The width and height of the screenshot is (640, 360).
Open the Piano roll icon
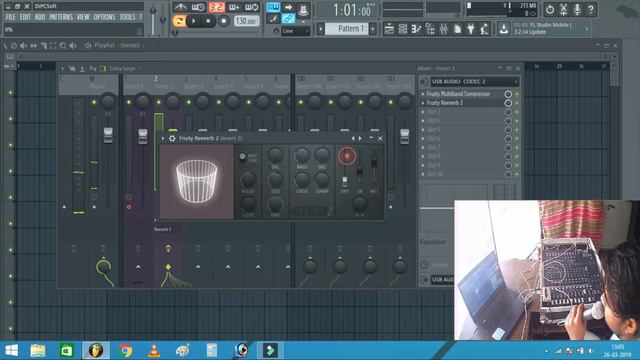[416, 29]
